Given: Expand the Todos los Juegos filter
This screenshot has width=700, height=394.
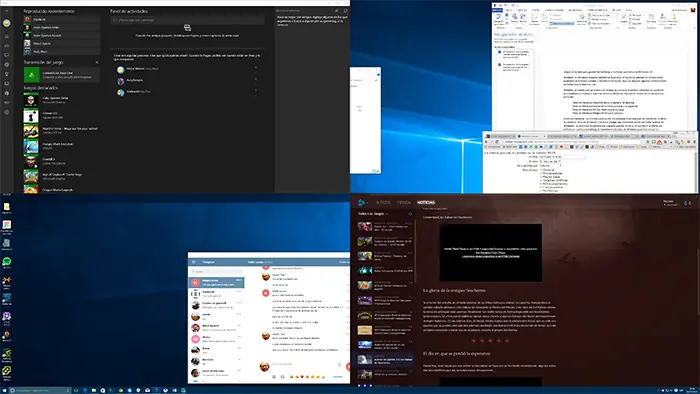Looking at the screenshot, I should pyautogui.click(x=373, y=214).
